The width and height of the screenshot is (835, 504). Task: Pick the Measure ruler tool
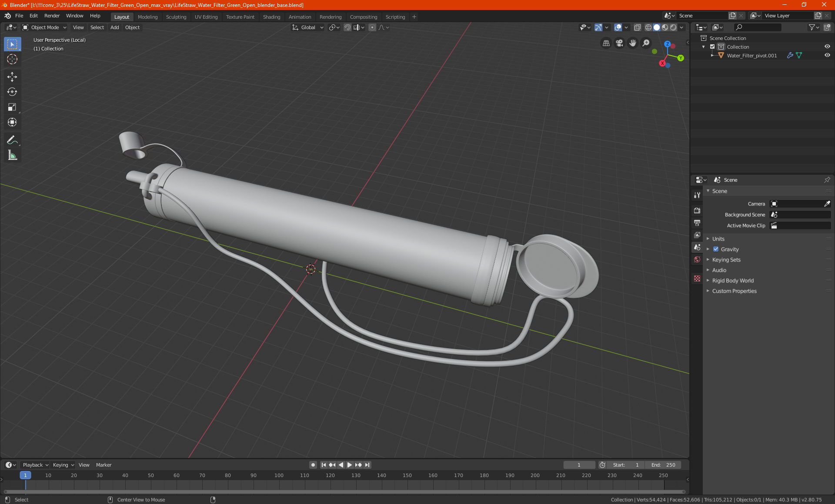pos(12,155)
